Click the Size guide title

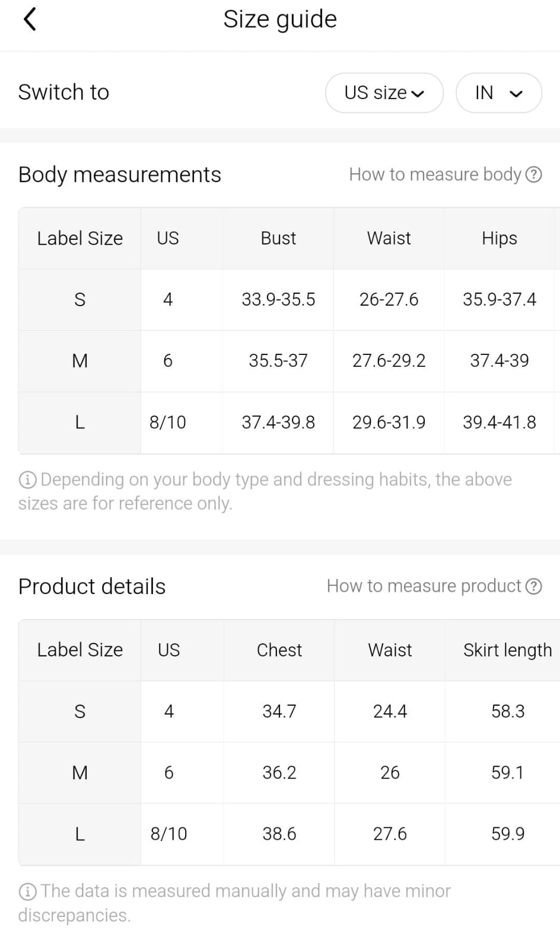(x=280, y=20)
